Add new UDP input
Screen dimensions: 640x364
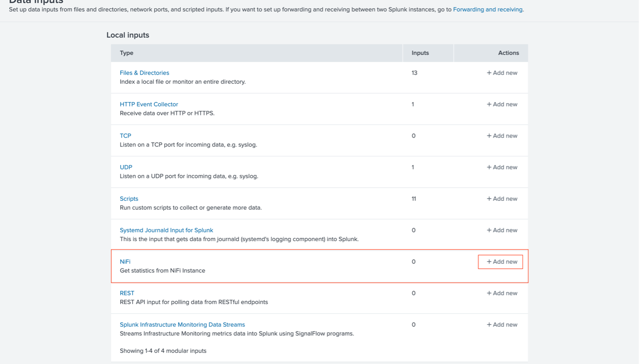pyautogui.click(x=502, y=167)
